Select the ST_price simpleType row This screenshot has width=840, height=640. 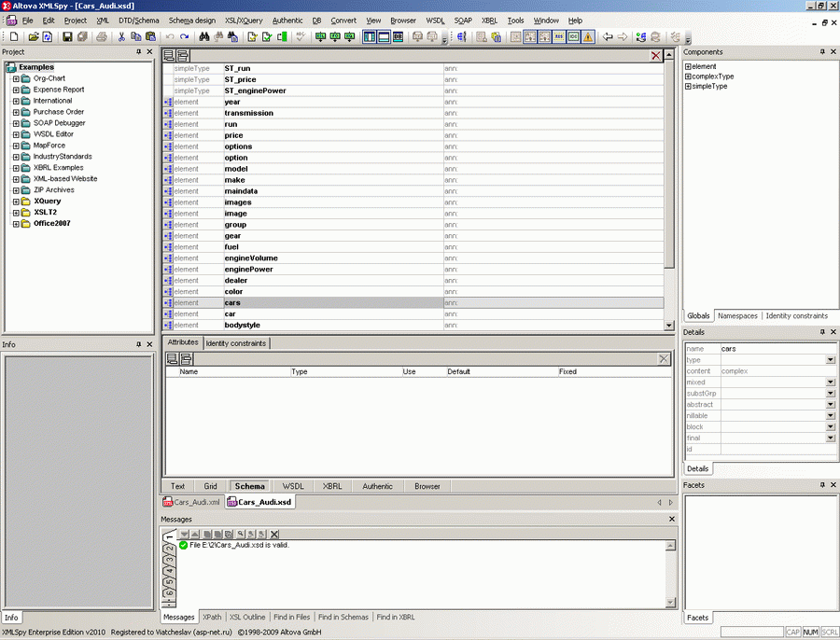(413, 80)
